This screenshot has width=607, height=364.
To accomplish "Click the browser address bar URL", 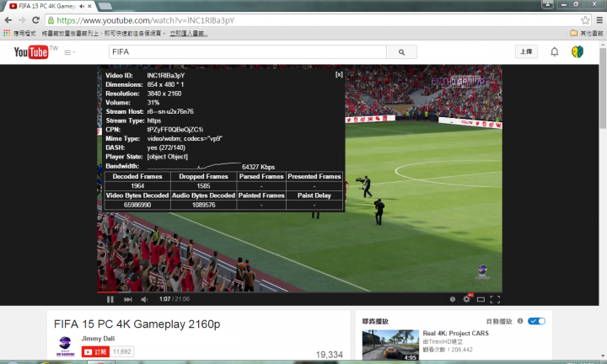I will 146,20.
